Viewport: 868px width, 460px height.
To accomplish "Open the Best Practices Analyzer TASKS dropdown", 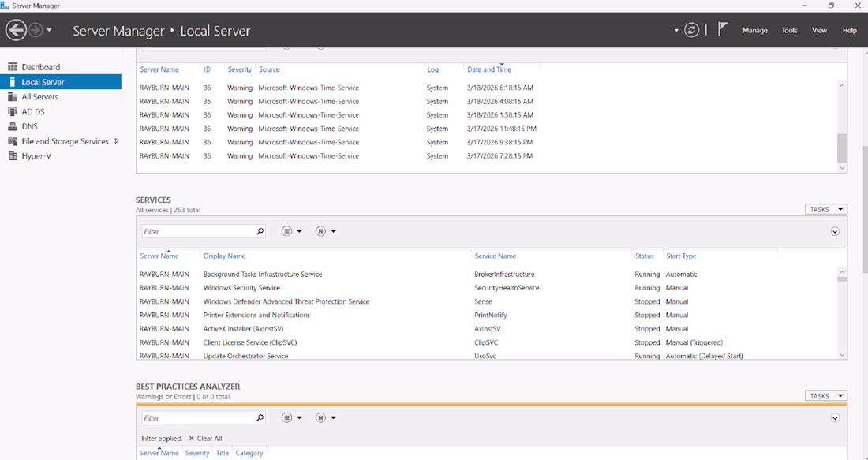I will [826, 396].
